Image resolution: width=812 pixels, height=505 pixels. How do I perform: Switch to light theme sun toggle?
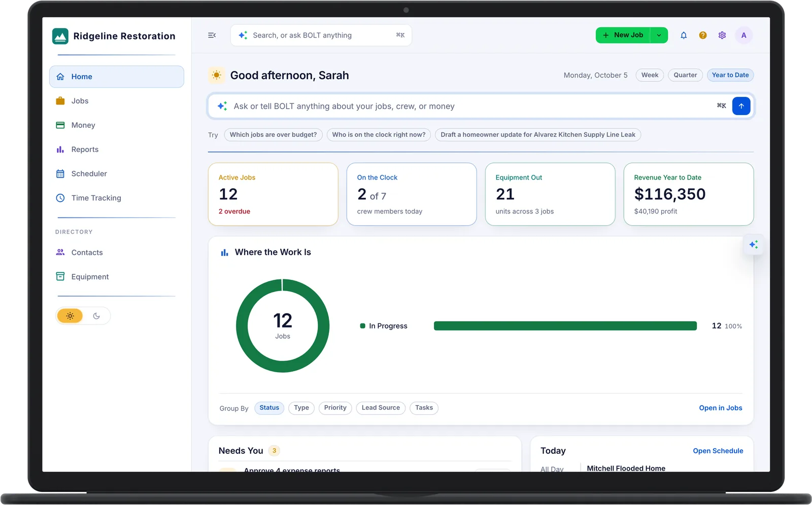click(x=70, y=316)
